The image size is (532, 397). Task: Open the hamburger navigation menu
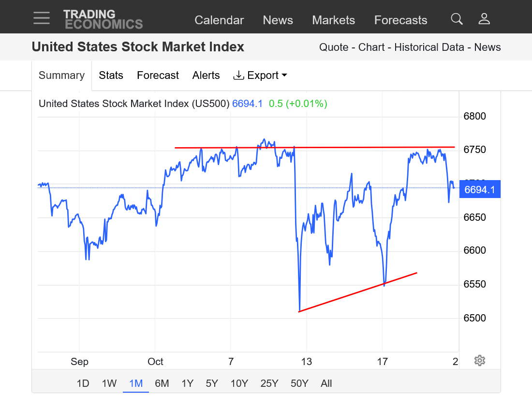click(x=42, y=17)
